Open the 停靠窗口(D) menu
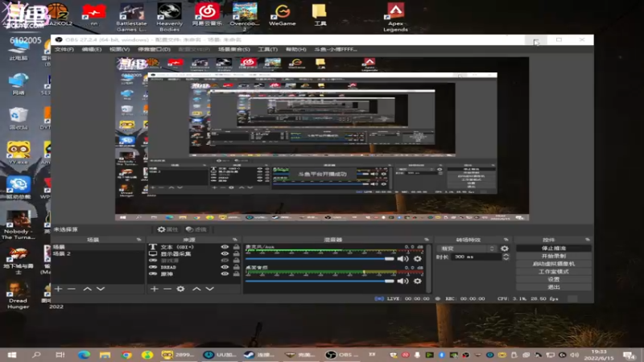The height and width of the screenshot is (362, 644). point(154,49)
